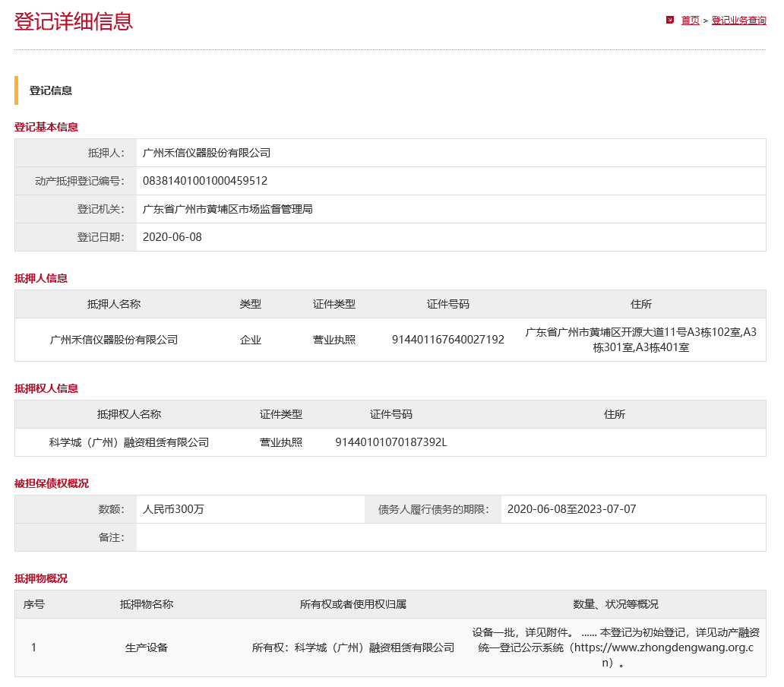Select the period 2020-06-08至2023-07-07
The height and width of the screenshot is (687, 784).
coord(571,509)
